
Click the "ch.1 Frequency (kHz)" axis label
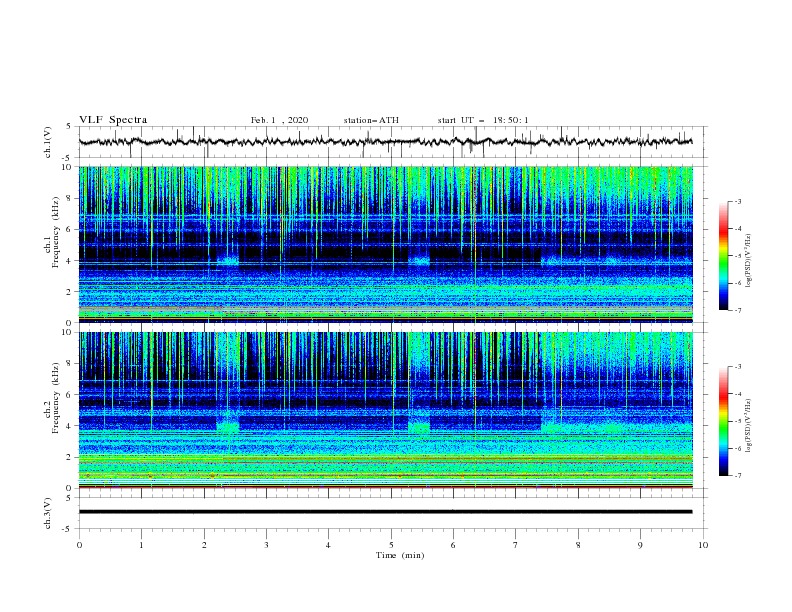coord(52,232)
